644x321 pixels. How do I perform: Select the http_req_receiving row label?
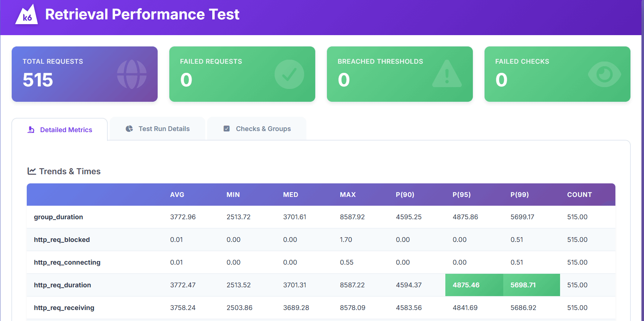[x=64, y=308]
